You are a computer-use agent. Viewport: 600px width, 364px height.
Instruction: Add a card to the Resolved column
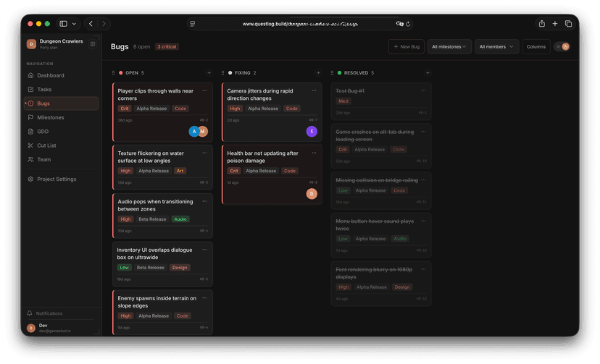(x=428, y=73)
